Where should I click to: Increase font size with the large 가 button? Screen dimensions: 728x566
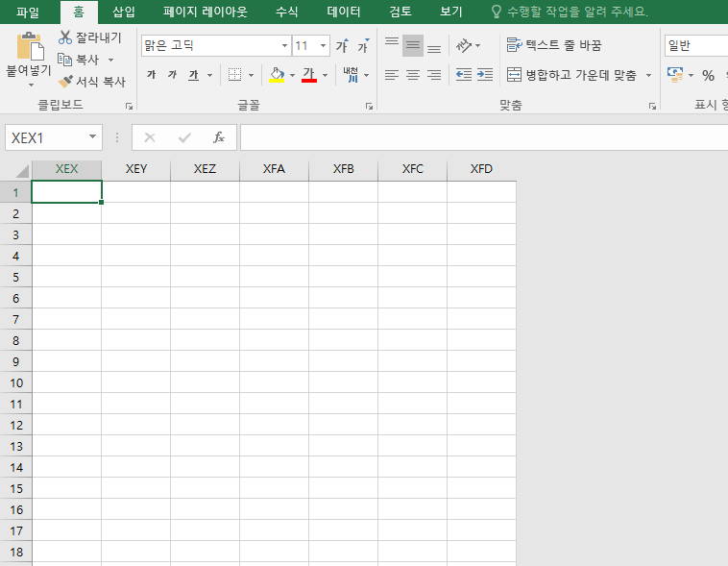[x=342, y=45]
